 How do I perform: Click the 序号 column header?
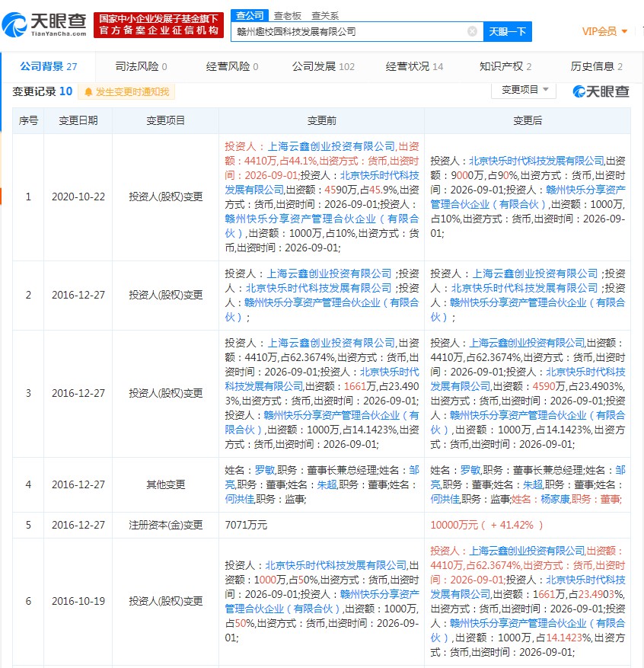click(28, 120)
